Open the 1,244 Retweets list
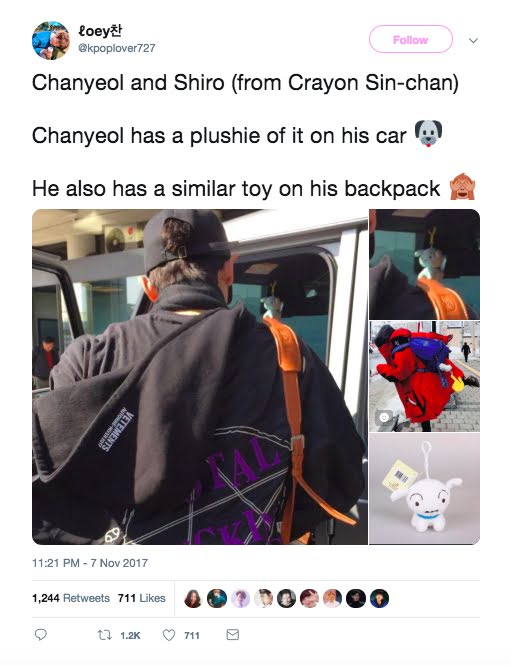The width and height of the screenshot is (511, 665). [71, 598]
